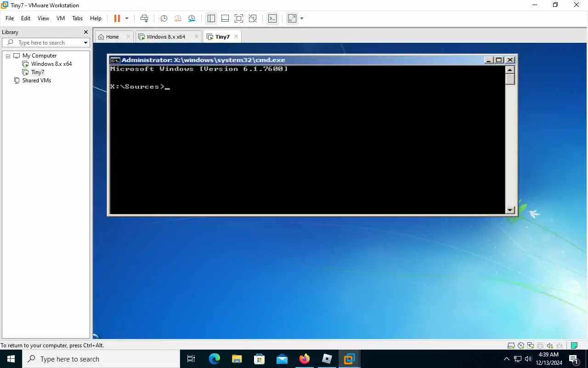588x368 pixels.
Task: Select Shared VMs in the library
Action: pos(36,80)
